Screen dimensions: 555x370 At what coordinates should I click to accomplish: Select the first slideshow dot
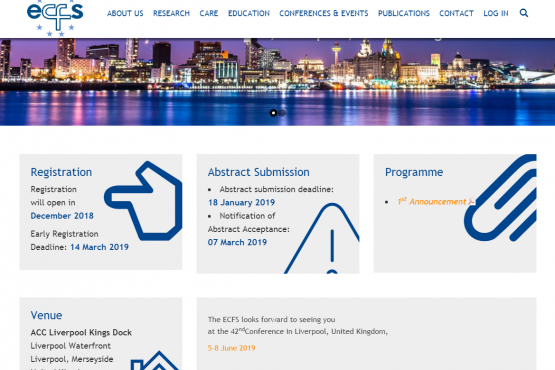pyautogui.click(x=273, y=113)
